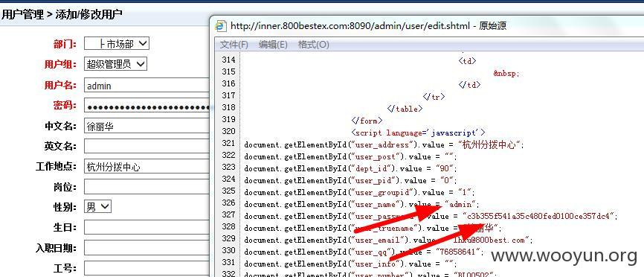
Task: Click source line number 326
Action: [228, 203]
